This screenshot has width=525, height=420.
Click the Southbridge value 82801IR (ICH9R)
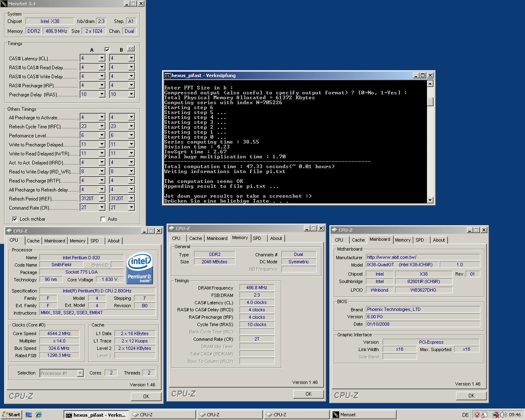click(x=424, y=281)
